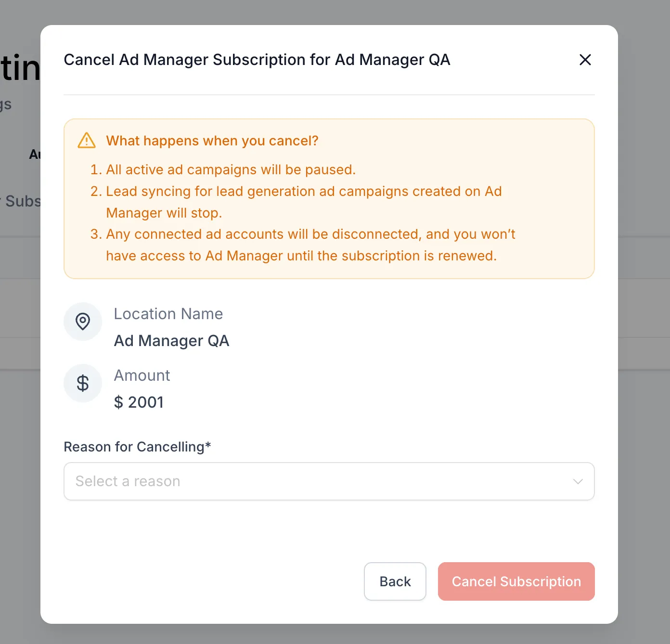Click the location pin icon
This screenshot has height=644, width=670.
pyautogui.click(x=83, y=322)
